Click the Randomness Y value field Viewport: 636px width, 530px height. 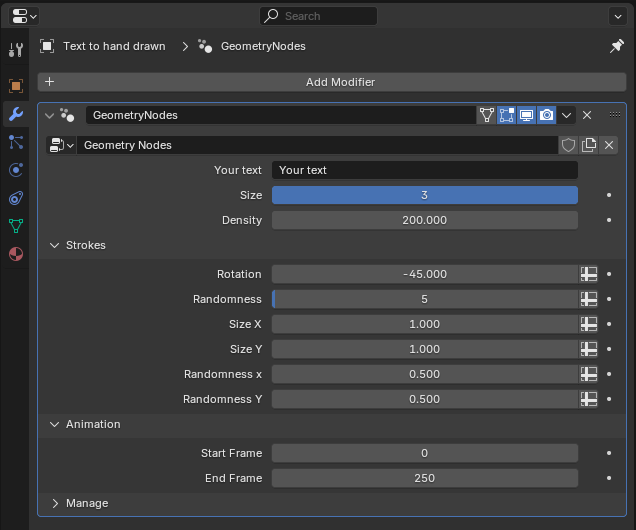click(425, 399)
